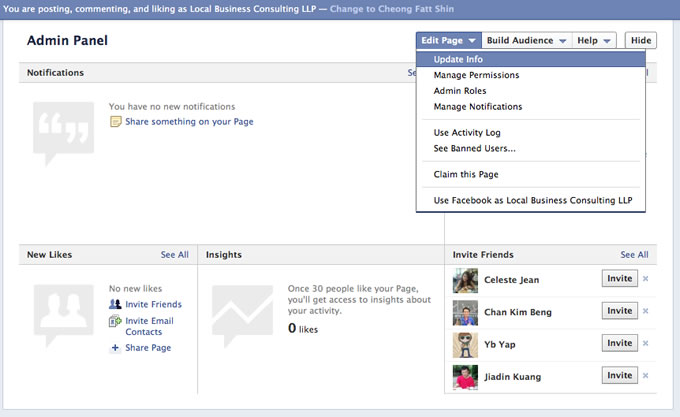Choose Use Activity Log
Image resolution: width=680 pixels, height=417 pixels.
click(x=531, y=133)
